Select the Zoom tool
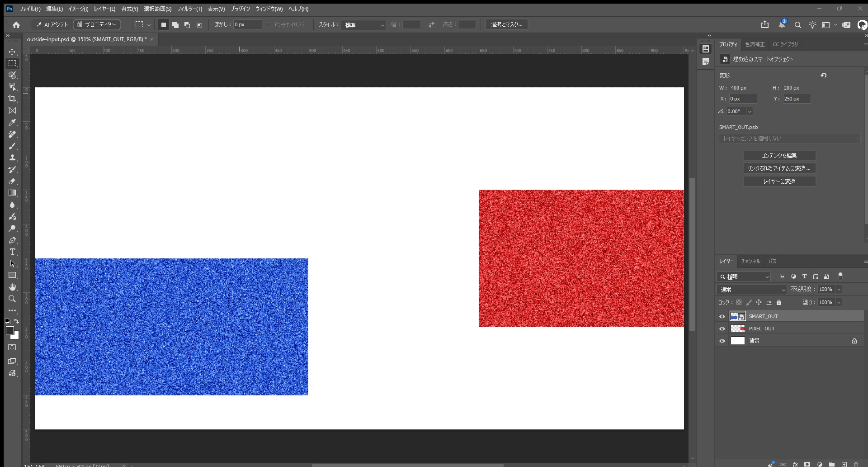Viewport: 868px width, 467px height. (12, 299)
